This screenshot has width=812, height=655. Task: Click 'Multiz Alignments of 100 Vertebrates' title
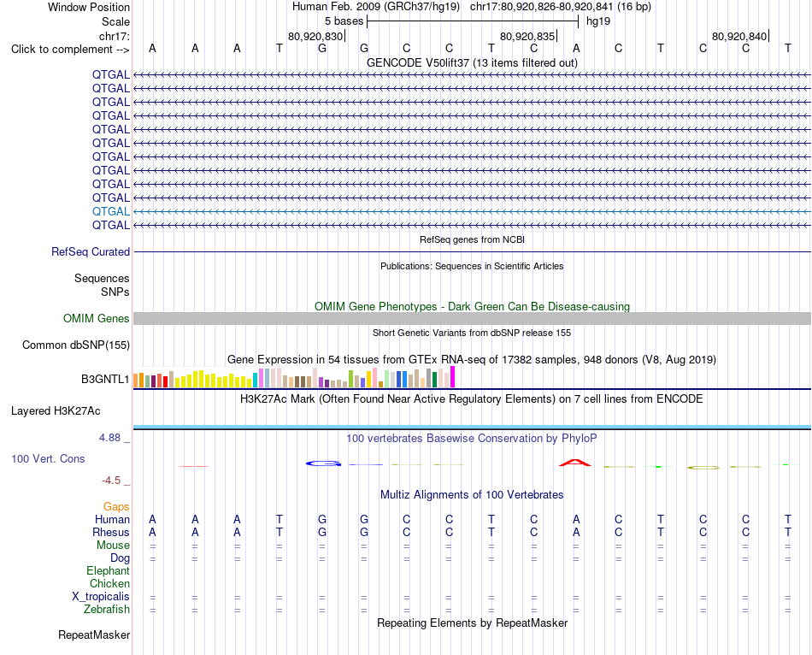point(472,495)
